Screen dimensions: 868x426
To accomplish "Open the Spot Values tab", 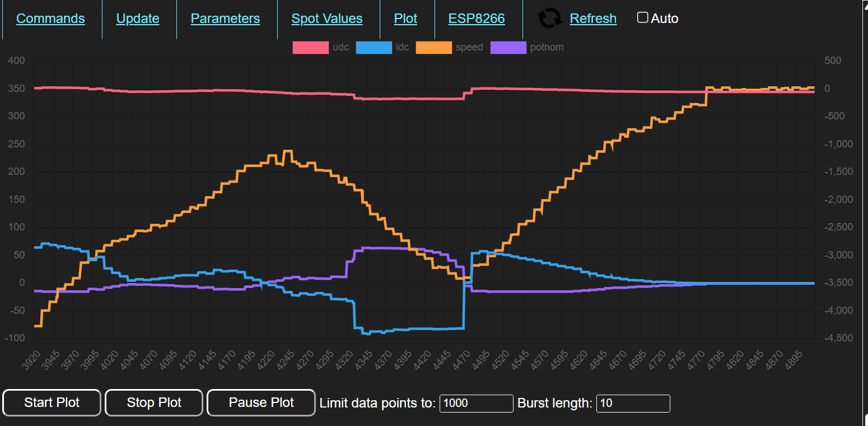I will 327,18.
